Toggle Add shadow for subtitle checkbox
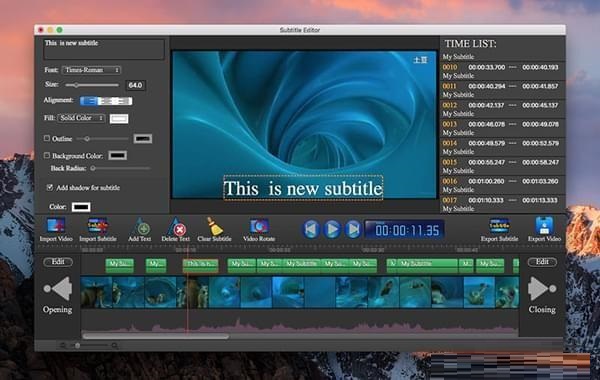 [49, 187]
